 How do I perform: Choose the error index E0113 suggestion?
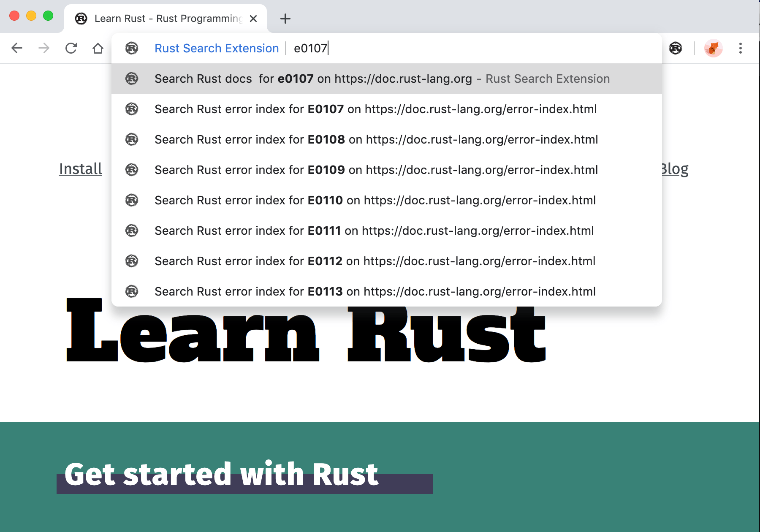point(387,291)
